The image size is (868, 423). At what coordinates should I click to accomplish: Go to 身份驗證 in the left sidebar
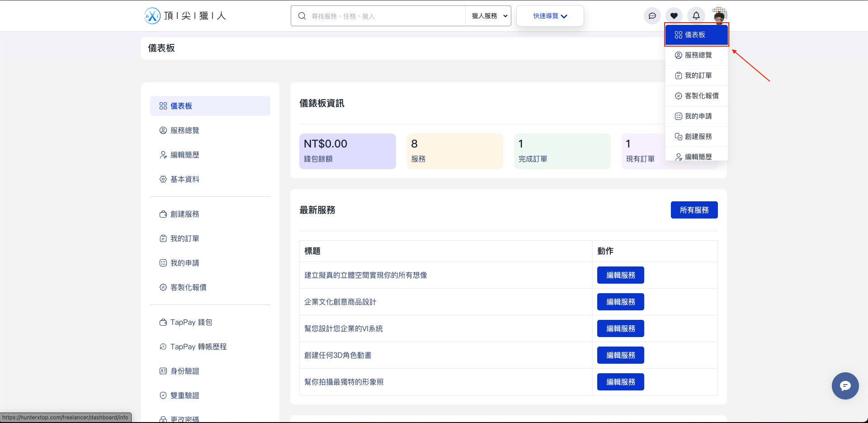[x=184, y=371]
